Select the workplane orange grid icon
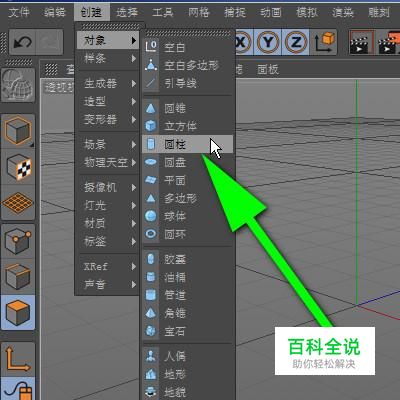The width and height of the screenshot is (400, 400). pos(18,203)
